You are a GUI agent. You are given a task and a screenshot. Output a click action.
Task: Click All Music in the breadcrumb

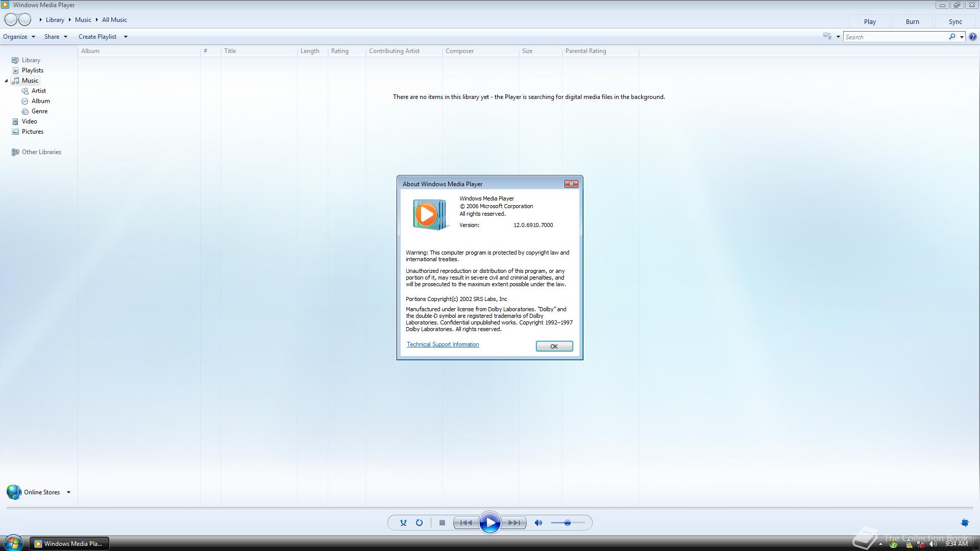[114, 20]
